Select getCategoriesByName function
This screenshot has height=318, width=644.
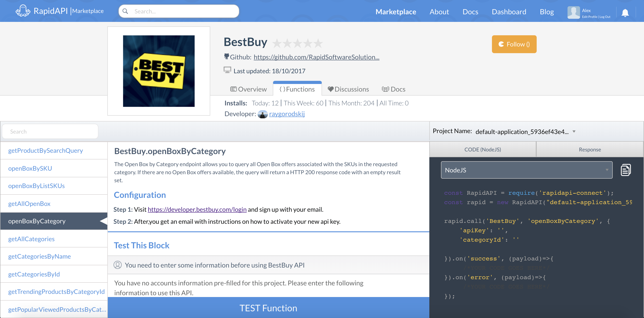tap(54, 256)
